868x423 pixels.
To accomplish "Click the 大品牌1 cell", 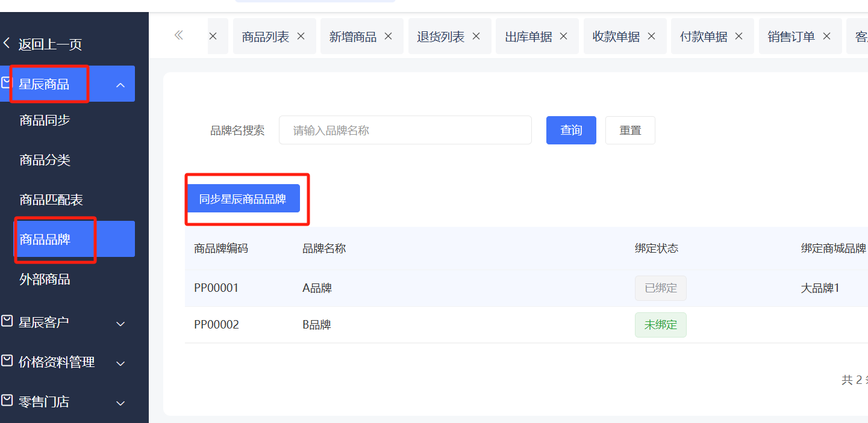I will [x=820, y=288].
